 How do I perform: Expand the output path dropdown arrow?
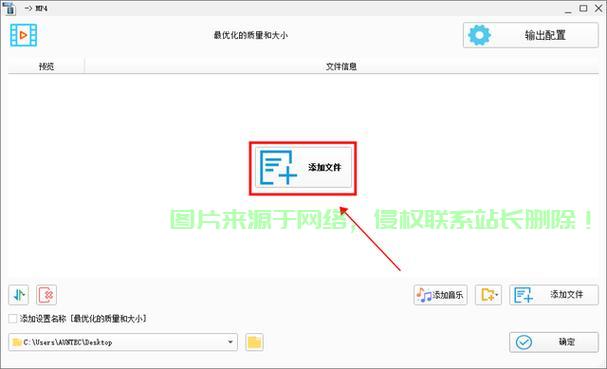click(230, 342)
